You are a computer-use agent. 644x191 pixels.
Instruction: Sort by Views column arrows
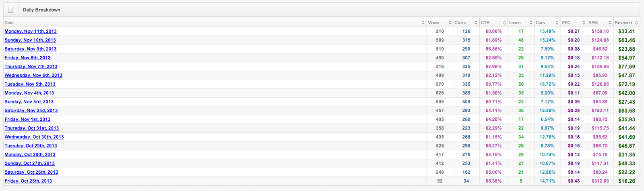(x=449, y=23)
